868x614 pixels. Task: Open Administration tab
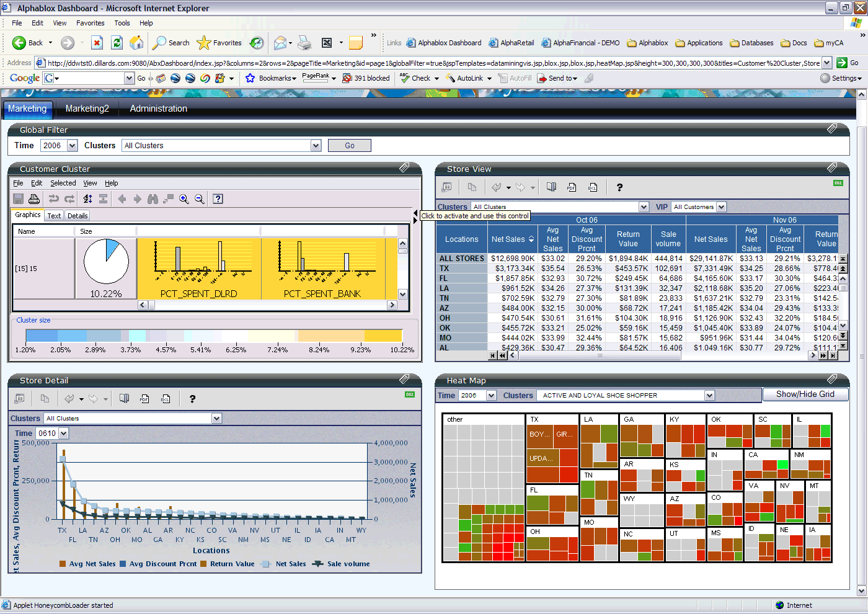click(x=159, y=109)
